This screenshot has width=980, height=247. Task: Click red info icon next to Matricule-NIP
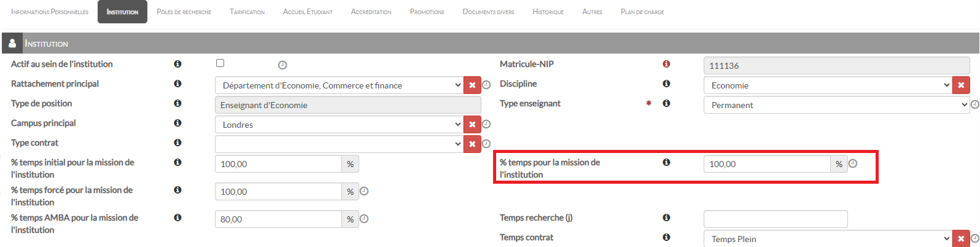coord(666,64)
